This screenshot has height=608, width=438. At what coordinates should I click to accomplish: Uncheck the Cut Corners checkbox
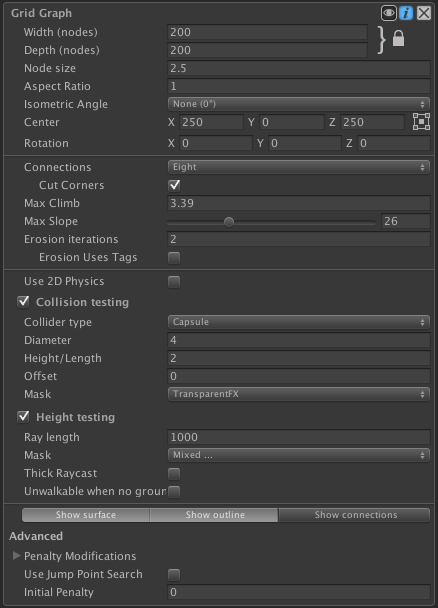[x=174, y=185]
